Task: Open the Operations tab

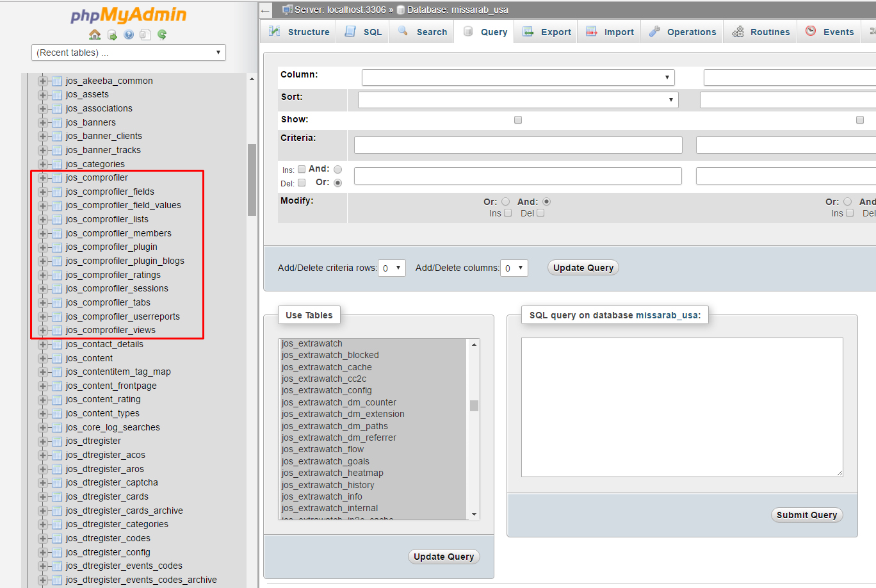Action: point(683,32)
